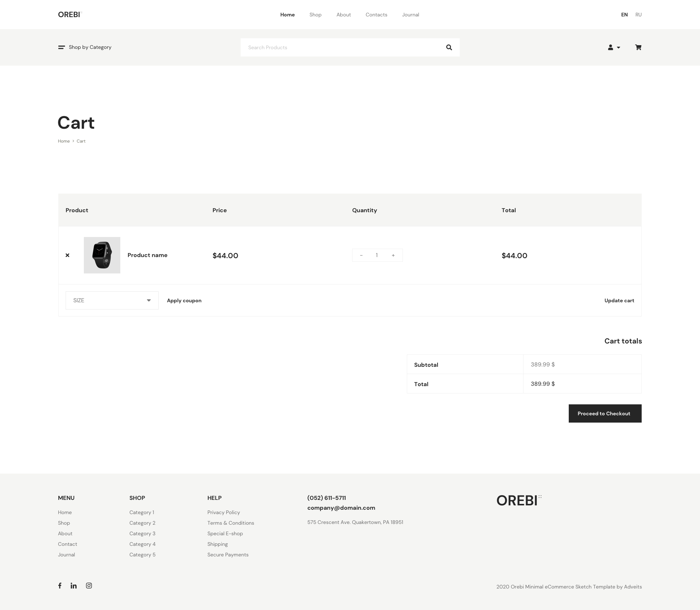Image resolution: width=700 pixels, height=610 pixels.
Task: Click the shopping cart icon in header
Action: pyautogui.click(x=638, y=47)
